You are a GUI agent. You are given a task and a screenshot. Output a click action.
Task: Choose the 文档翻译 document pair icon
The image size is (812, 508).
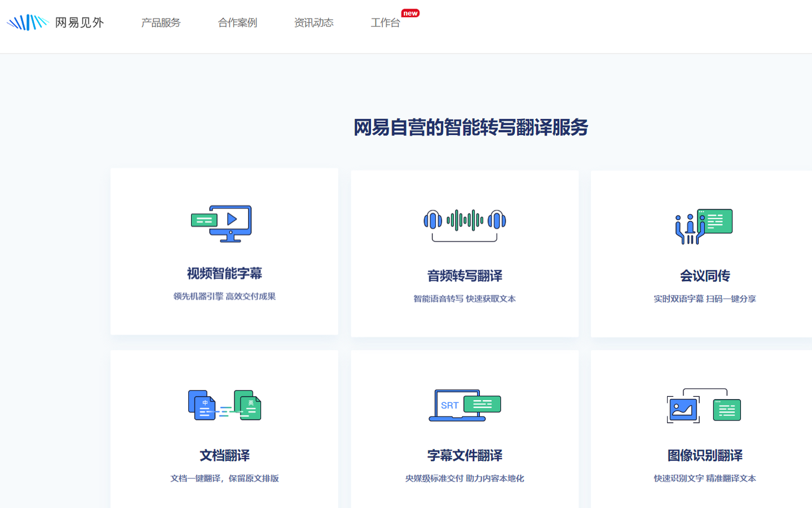[224, 405]
